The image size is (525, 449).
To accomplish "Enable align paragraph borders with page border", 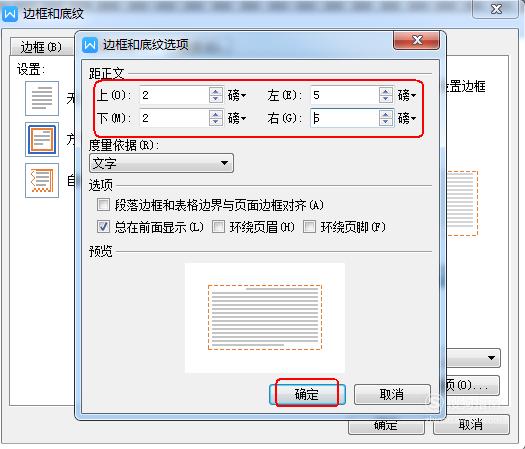I will (x=103, y=204).
